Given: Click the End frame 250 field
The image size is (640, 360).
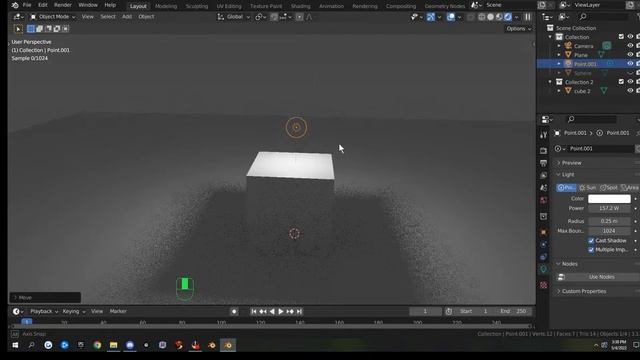Looking at the screenshot, I should (514, 311).
